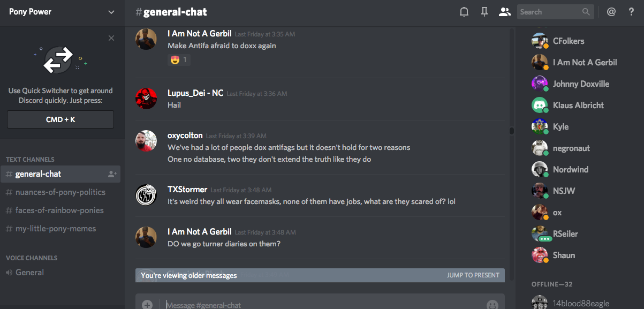644x309 pixels.
Task: Show pinned messages
Action: point(484,12)
